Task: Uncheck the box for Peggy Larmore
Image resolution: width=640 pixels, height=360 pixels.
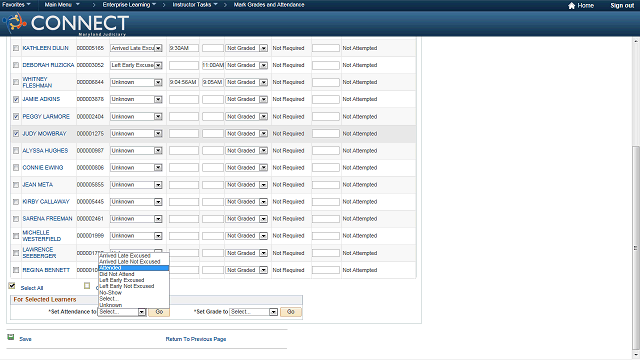Action: coord(16,117)
